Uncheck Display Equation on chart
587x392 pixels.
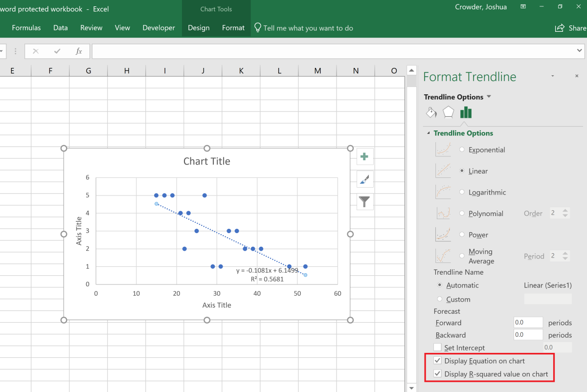click(x=437, y=361)
